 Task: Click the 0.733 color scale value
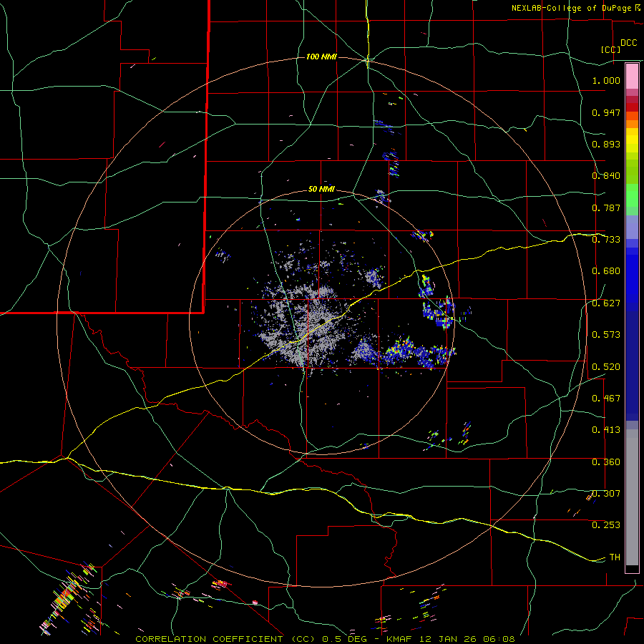click(606, 240)
